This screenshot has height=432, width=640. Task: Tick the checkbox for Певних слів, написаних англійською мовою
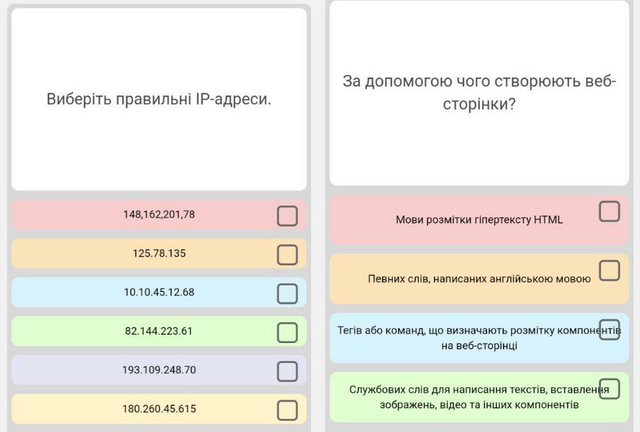609,271
